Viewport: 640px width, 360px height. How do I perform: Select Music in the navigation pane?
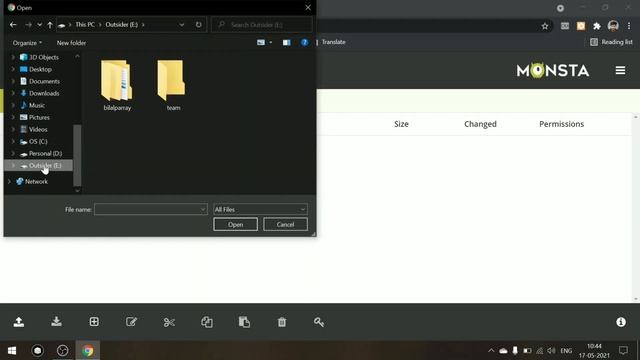(37, 105)
